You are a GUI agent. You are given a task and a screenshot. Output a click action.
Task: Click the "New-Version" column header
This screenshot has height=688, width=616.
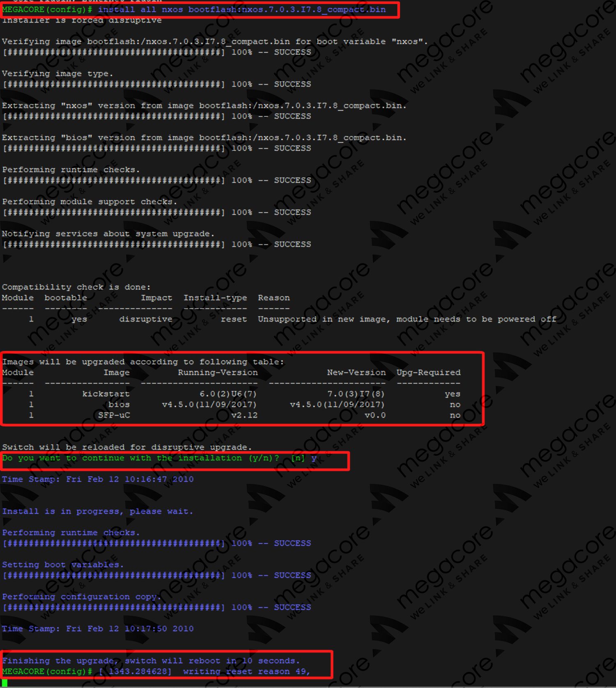click(356, 373)
